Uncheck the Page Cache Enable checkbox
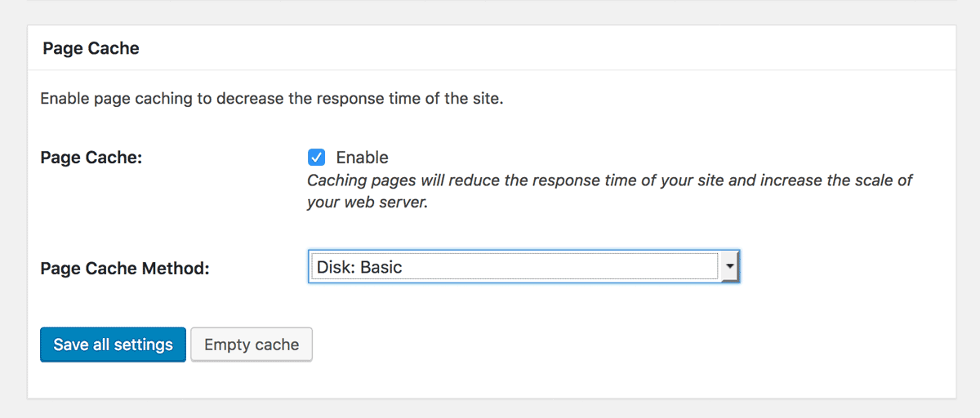The image size is (980, 418). pos(316,158)
